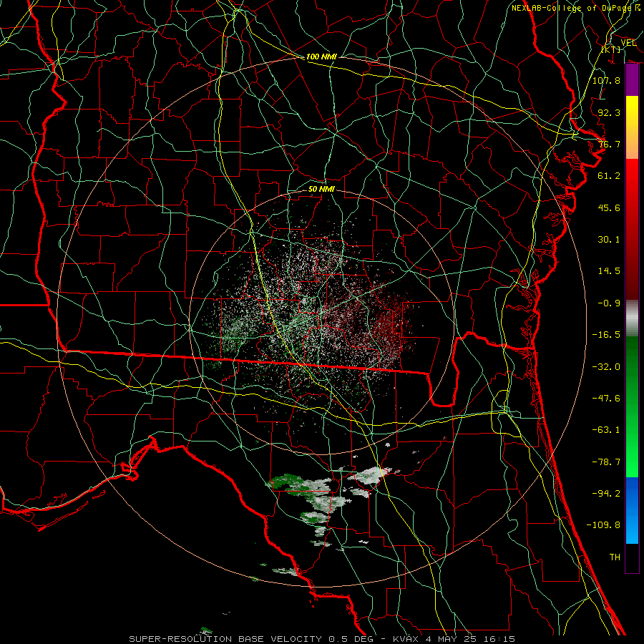Click the 92.3 velocity scale value
The height and width of the screenshot is (644, 644).
click(x=609, y=112)
